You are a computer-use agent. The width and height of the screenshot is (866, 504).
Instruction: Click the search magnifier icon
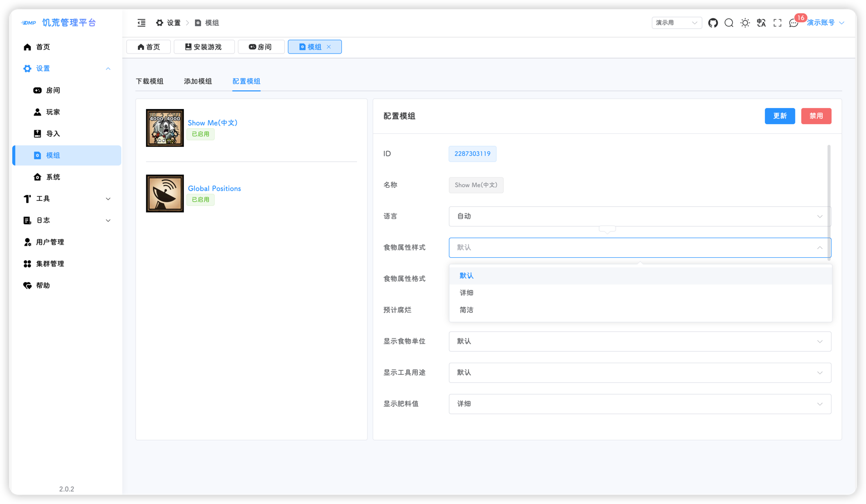click(729, 23)
